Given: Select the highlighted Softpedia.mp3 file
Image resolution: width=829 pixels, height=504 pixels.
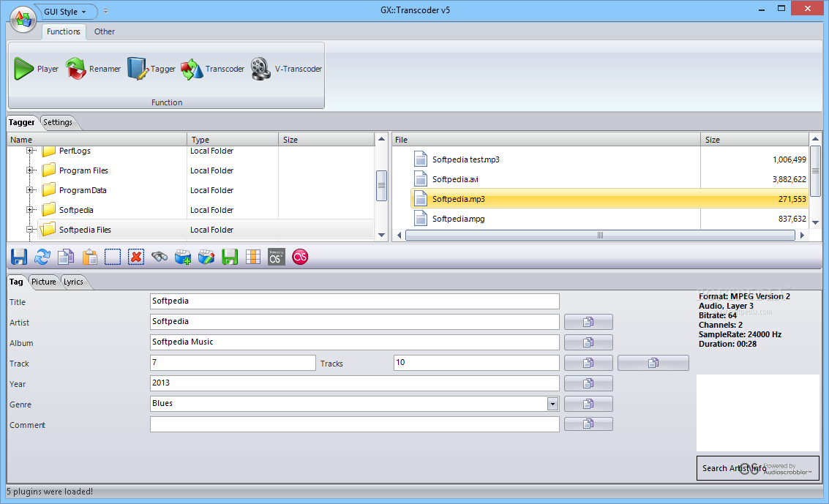Looking at the screenshot, I should [x=609, y=199].
